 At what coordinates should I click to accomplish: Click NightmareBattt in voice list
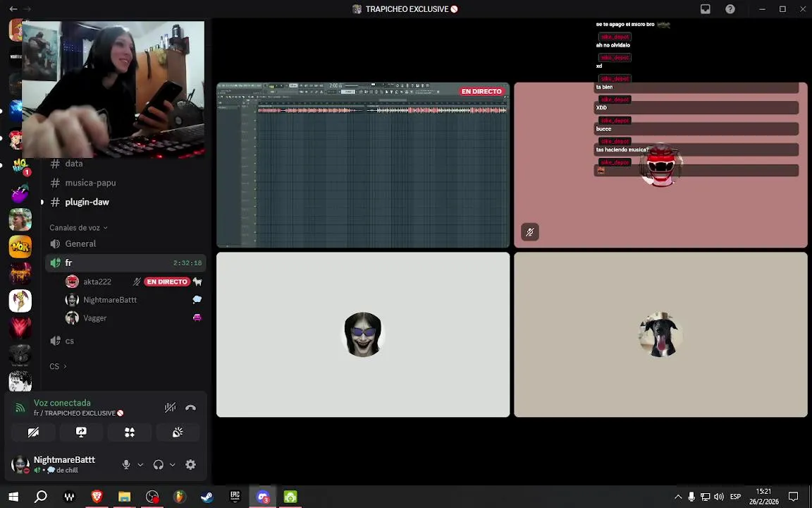tap(110, 300)
